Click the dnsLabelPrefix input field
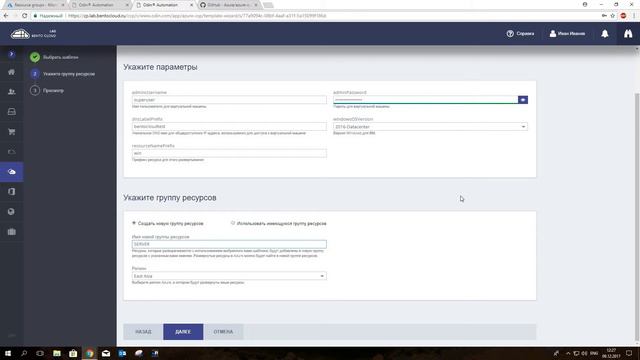Viewport: 640px width, 360px height. 229,127
